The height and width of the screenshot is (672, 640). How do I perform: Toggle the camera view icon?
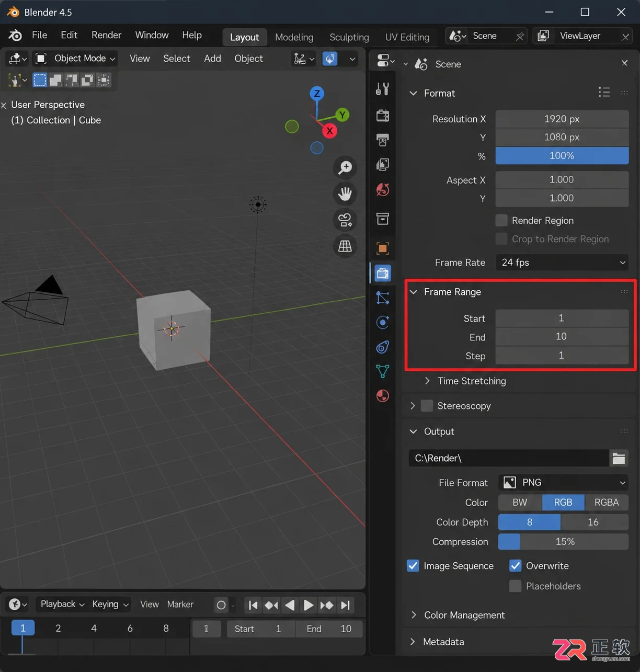(345, 220)
